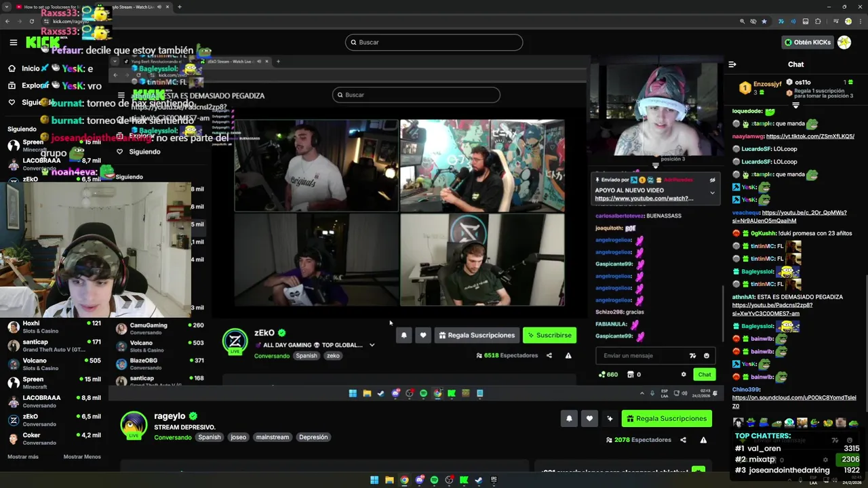Go to Inicio in Kick sidebar
Screen dimensions: 868x488
pos(24,68)
